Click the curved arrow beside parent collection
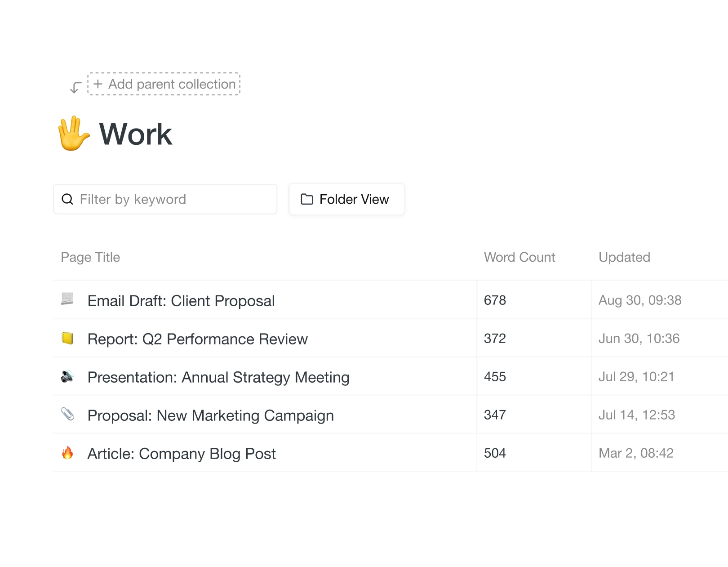This screenshot has width=728, height=567. point(75,87)
